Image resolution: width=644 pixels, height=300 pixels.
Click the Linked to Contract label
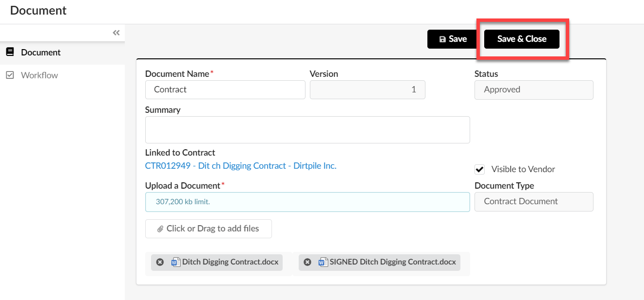tap(180, 153)
